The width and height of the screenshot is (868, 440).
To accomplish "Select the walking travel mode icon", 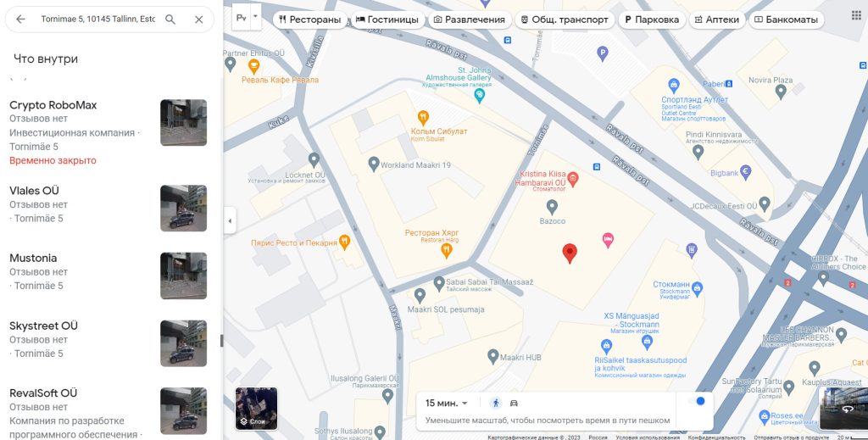I will click(x=496, y=403).
